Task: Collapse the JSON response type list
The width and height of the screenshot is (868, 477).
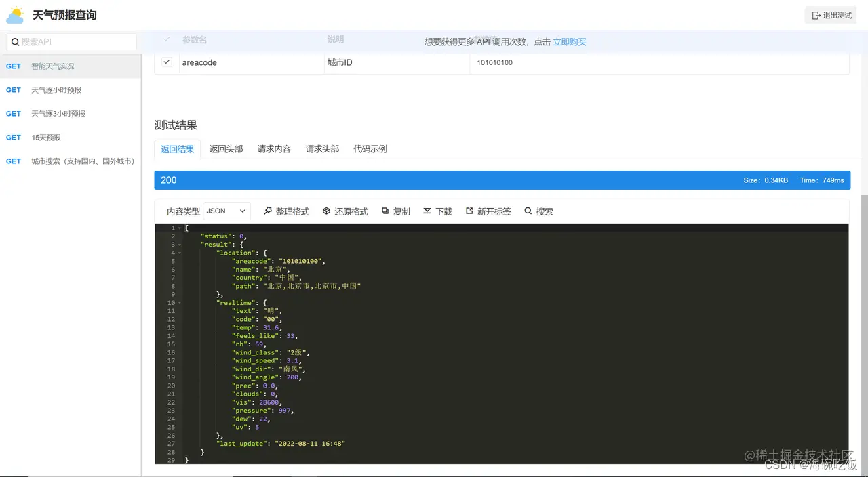Action: pos(226,211)
